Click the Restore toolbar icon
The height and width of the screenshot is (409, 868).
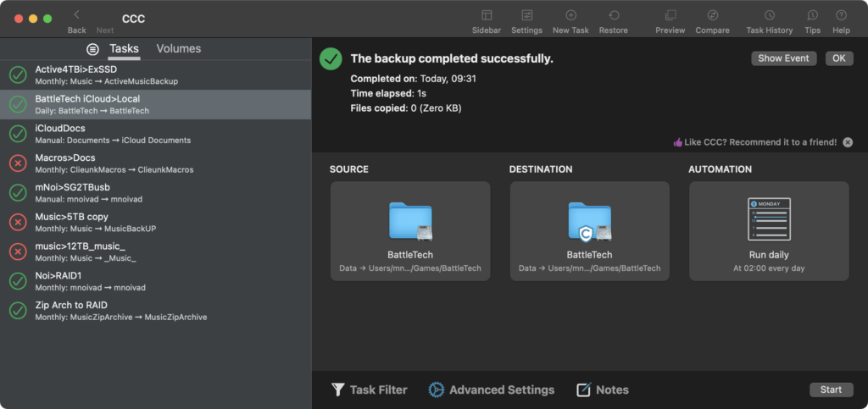pyautogui.click(x=613, y=16)
